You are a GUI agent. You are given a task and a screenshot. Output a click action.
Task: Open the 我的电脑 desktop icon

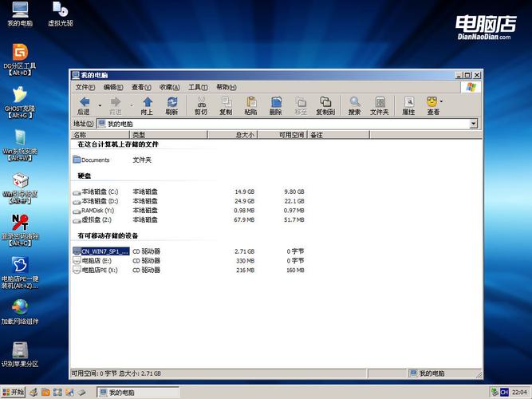pos(20,14)
